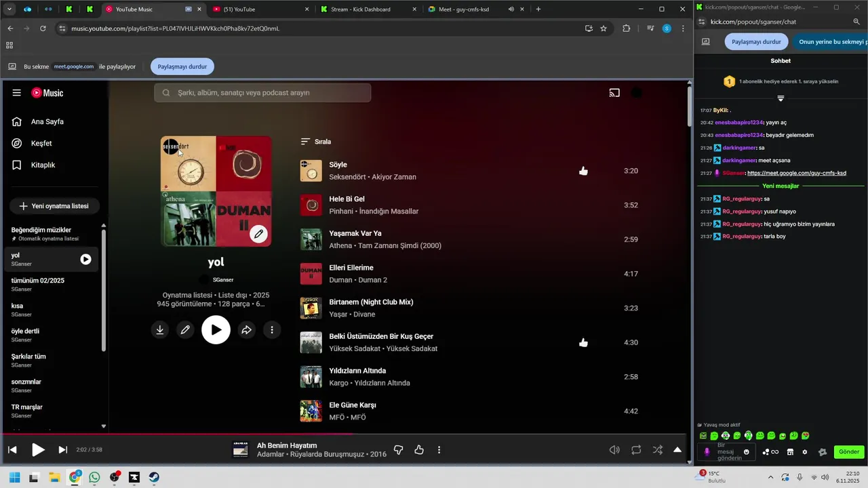Image resolution: width=868 pixels, height=488 pixels.
Task: Switch to Meet - guy-cmfs-ksd tab
Action: coord(475,9)
